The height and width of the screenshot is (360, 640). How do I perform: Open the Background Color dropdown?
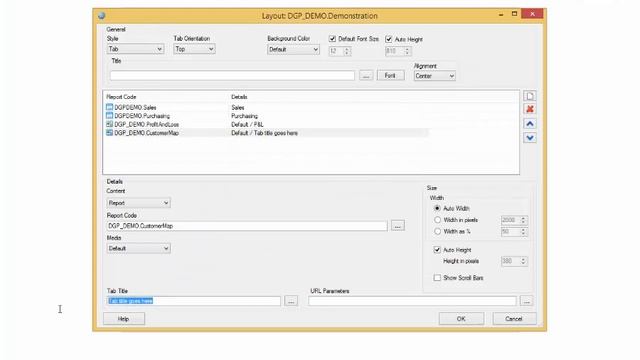coord(293,49)
